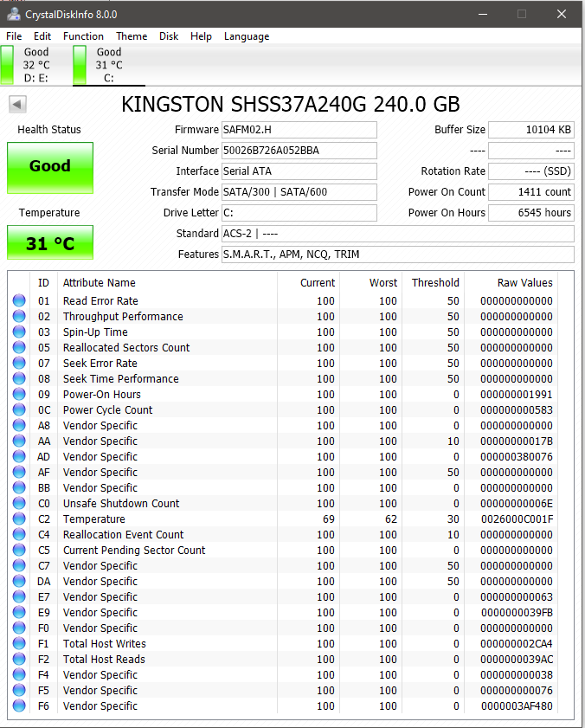Click raw value 000000002CA4 for Total Host Writes
This screenshot has height=728, width=585.
517,643
